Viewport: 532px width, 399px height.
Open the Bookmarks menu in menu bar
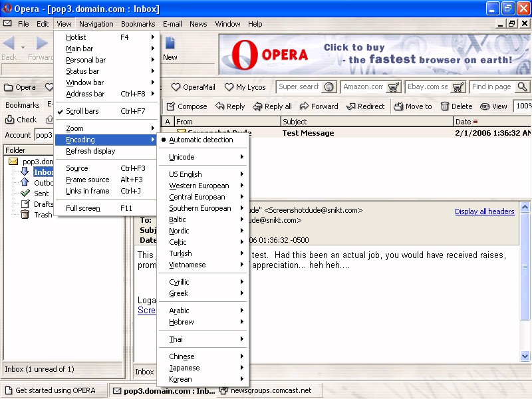138,24
